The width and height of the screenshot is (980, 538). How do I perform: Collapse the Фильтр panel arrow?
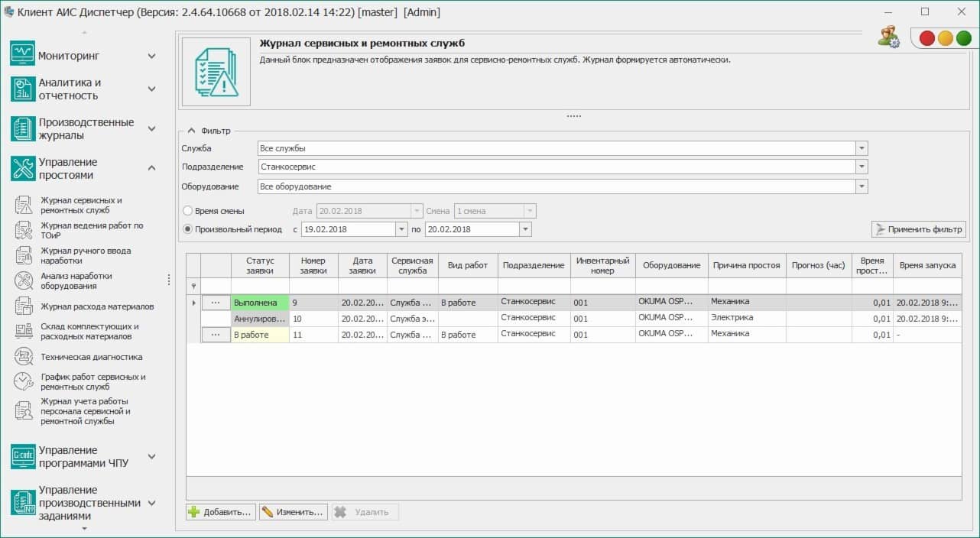point(192,131)
